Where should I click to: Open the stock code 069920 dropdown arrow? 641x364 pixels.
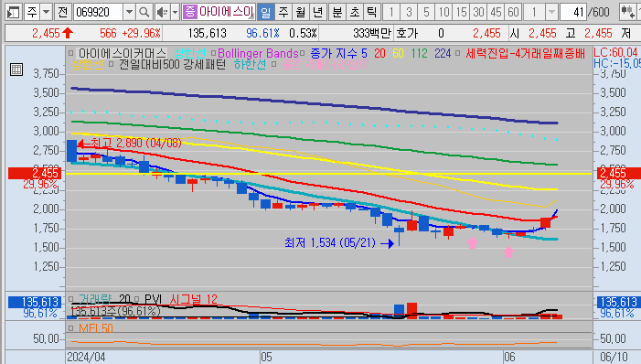pos(129,12)
